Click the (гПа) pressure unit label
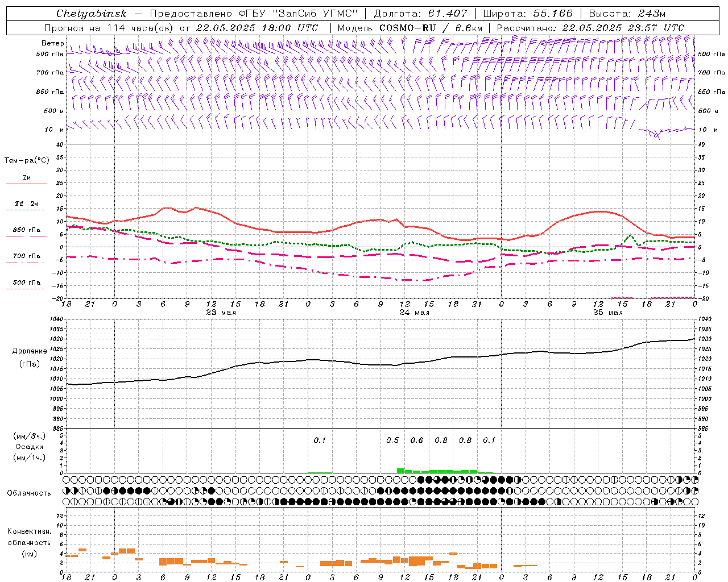The width and height of the screenshot is (728, 582). pos(30,364)
